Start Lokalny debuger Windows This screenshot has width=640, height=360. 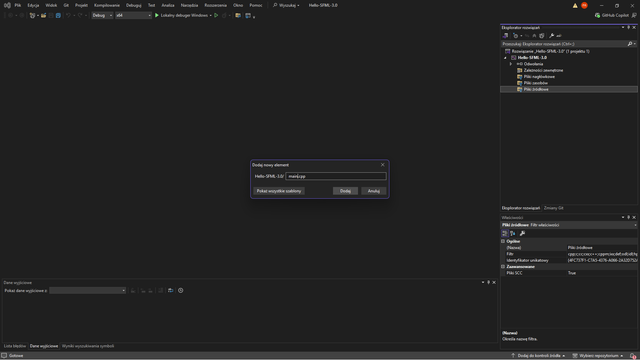coord(181,16)
